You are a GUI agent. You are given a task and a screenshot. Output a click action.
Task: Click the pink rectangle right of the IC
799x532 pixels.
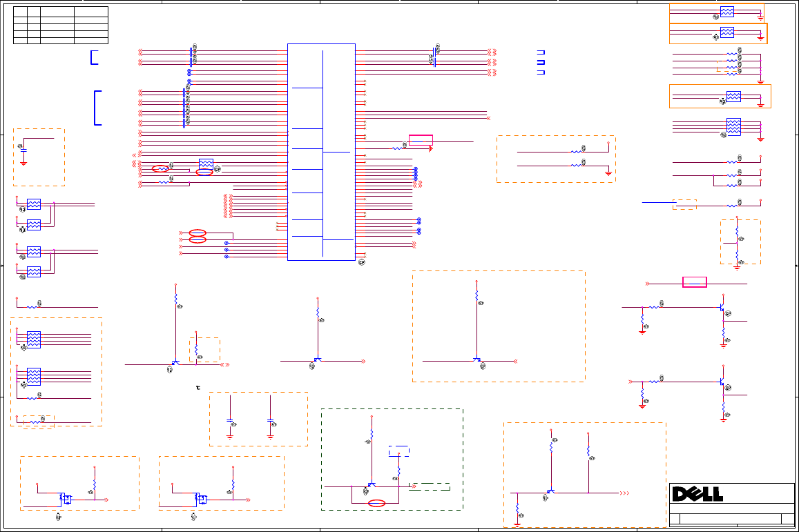421,140
